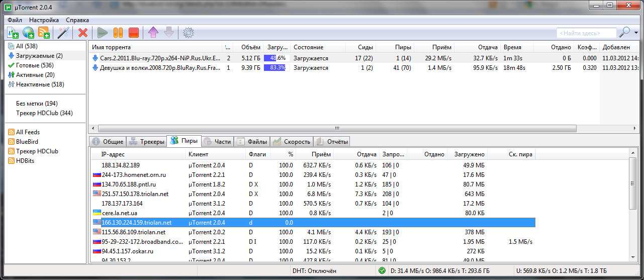Image resolution: width=644 pixels, height=280 pixels.
Task: Click Add Torrent from URL globe icon
Action: pyautogui.click(x=28, y=33)
